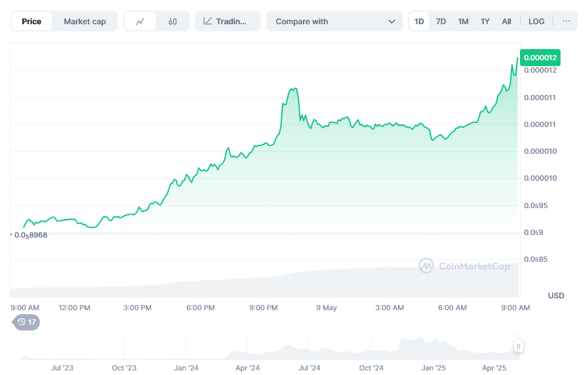Show All time price history
This screenshot has height=375, width=588.
(506, 22)
